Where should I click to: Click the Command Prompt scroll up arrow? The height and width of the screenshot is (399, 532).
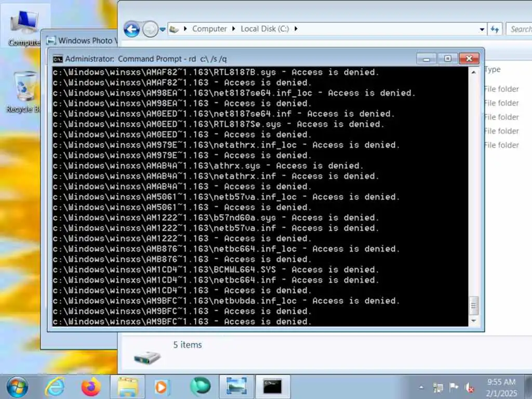[x=474, y=72]
